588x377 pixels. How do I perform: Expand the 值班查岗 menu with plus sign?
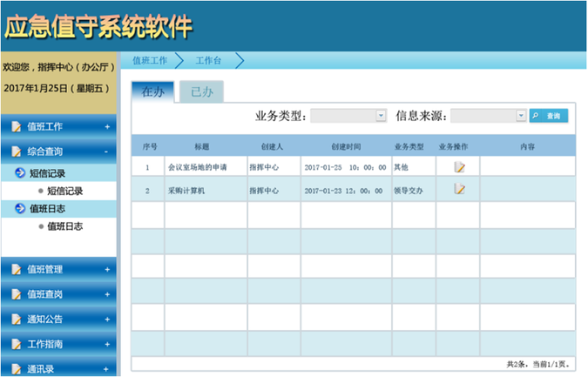pyautogui.click(x=107, y=294)
